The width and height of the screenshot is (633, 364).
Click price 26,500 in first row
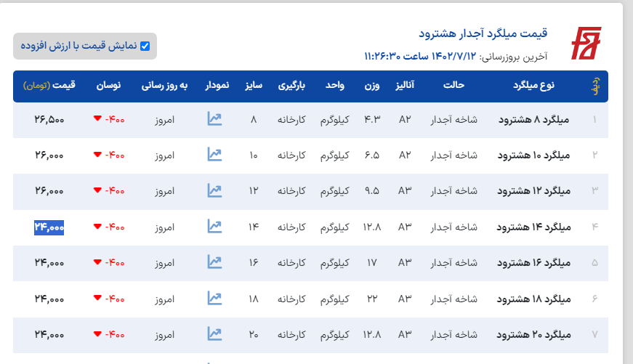(x=49, y=119)
